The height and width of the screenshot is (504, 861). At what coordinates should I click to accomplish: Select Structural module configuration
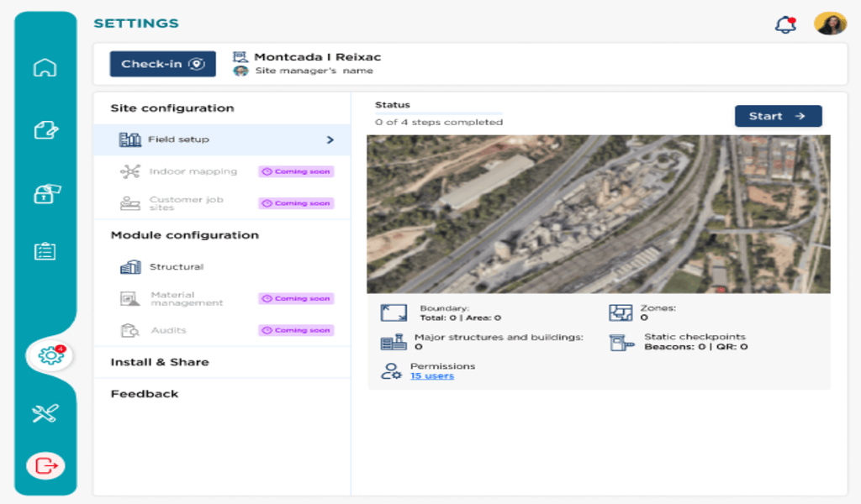[176, 267]
